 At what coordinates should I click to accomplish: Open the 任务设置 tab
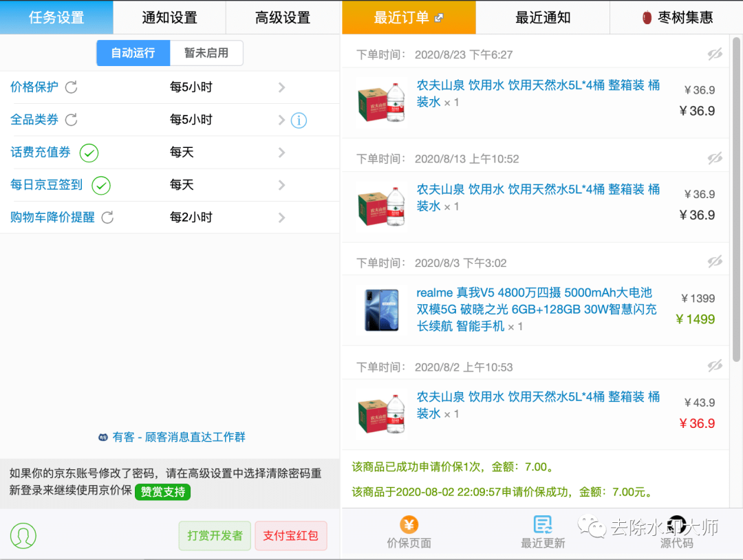point(56,17)
